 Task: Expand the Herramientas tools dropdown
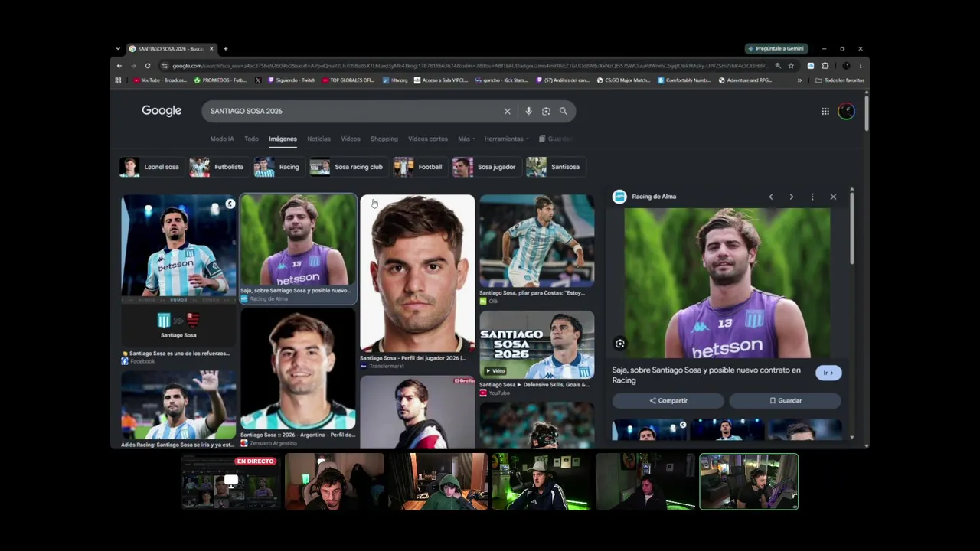point(506,139)
